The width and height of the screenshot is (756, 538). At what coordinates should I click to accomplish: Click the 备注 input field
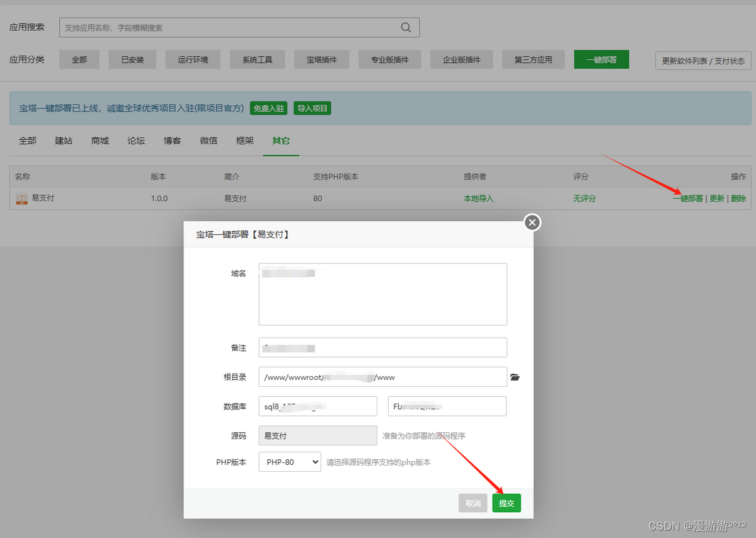(x=383, y=348)
